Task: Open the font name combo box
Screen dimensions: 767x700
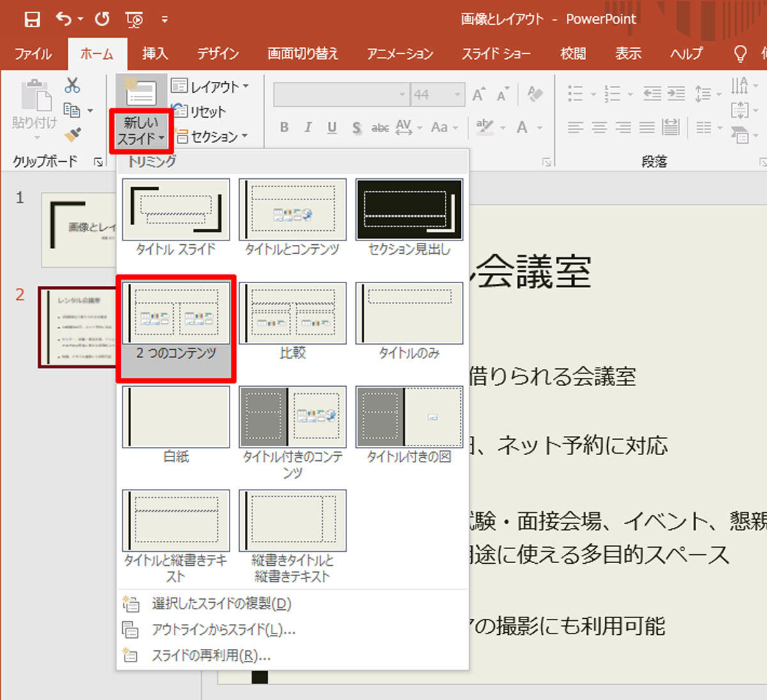Action: point(341,95)
